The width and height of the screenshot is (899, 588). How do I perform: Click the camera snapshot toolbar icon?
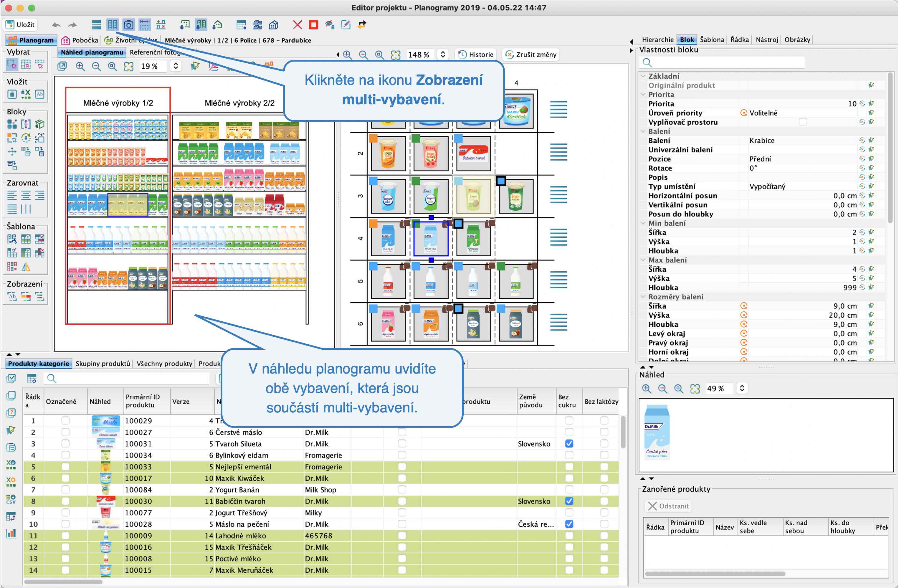(x=128, y=25)
